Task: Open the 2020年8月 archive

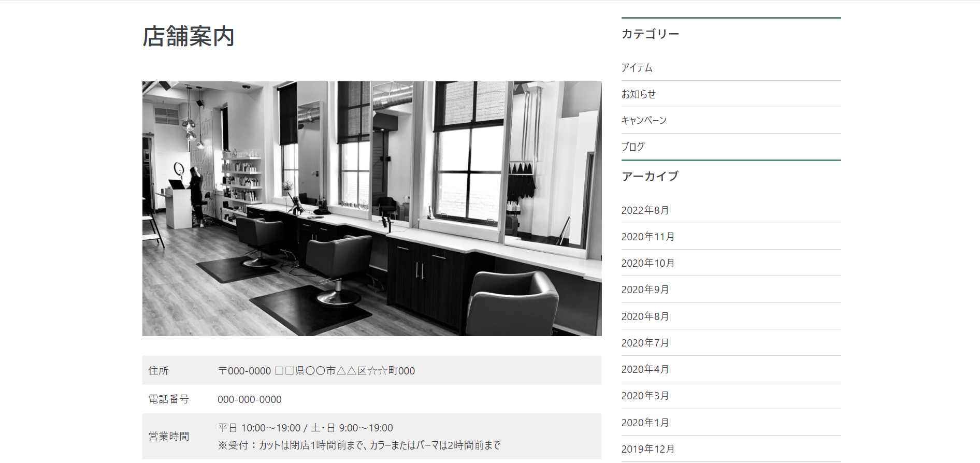Action: tap(645, 316)
